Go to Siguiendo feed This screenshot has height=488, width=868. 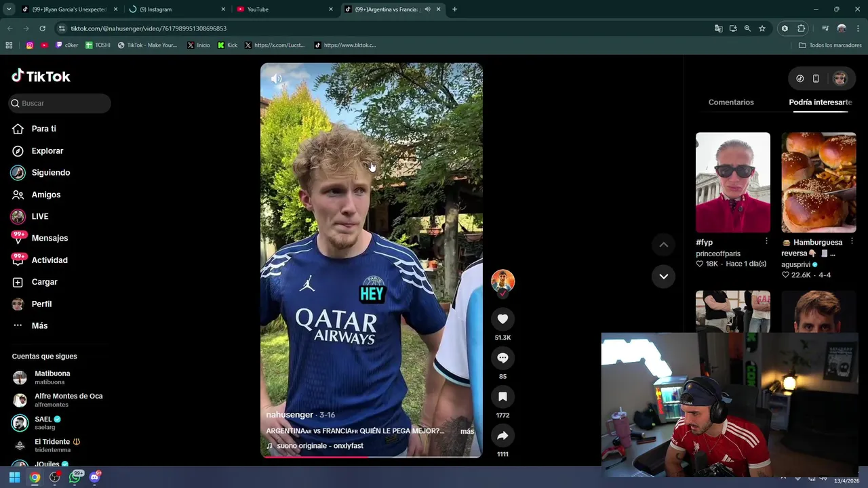(x=50, y=173)
